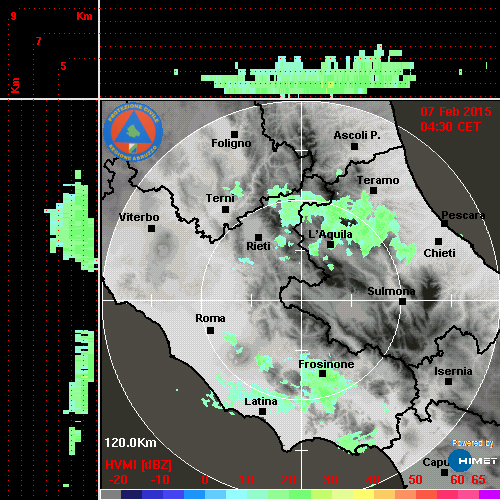Select the Foligno city marker square
The width and height of the screenshot is (500, 500).
pyautogui.click(x=234, y=134)
